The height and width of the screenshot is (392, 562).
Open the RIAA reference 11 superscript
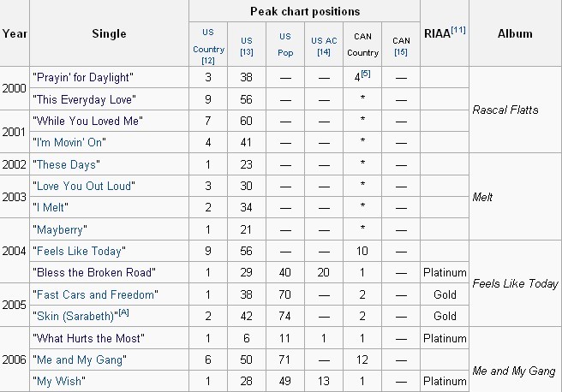(458, 30)
